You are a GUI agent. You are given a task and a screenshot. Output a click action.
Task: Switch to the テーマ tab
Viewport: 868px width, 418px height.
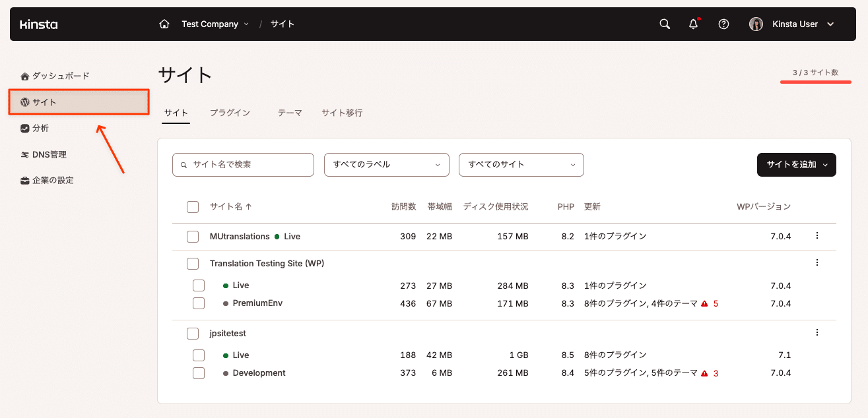click(x=290, y=113)
